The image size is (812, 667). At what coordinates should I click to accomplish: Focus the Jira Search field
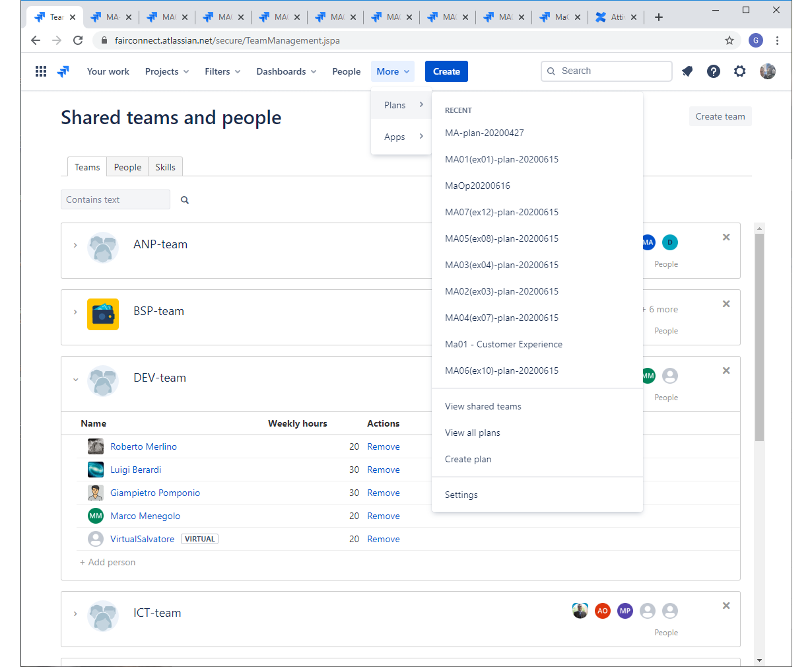pyautogui.click(x=606, y=71)
